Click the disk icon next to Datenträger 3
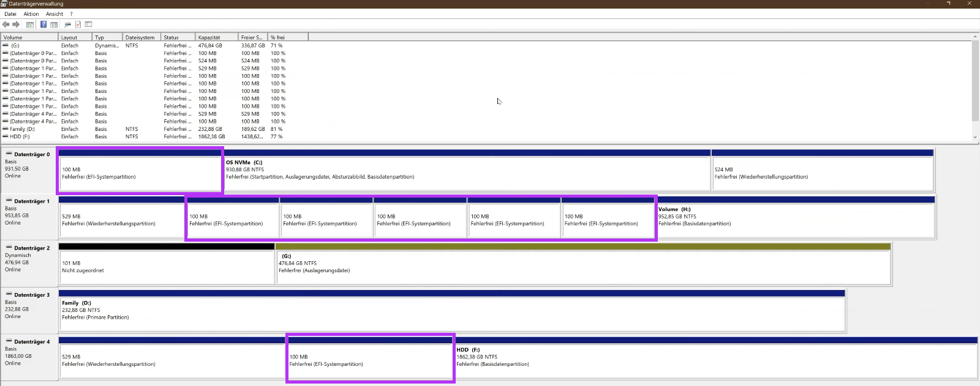Screen dimensions: 980x386 9,294
